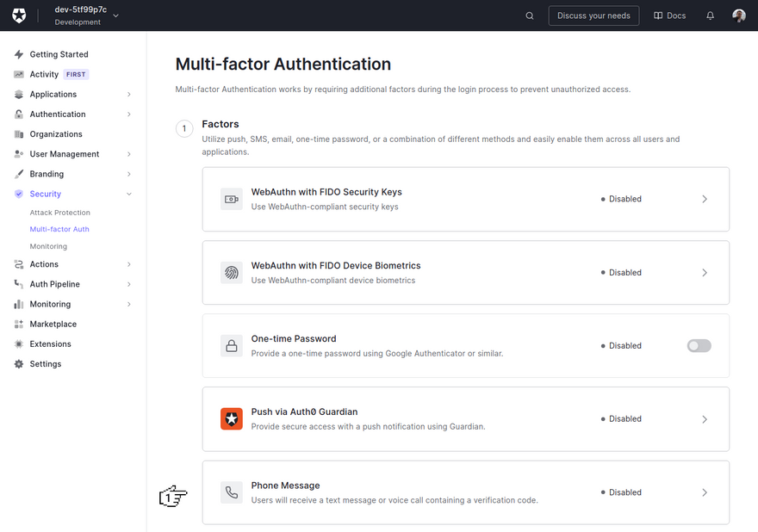Click the Phone Message handset icon
The height and width of the screenshot is (532, 758).
[232, 492]
